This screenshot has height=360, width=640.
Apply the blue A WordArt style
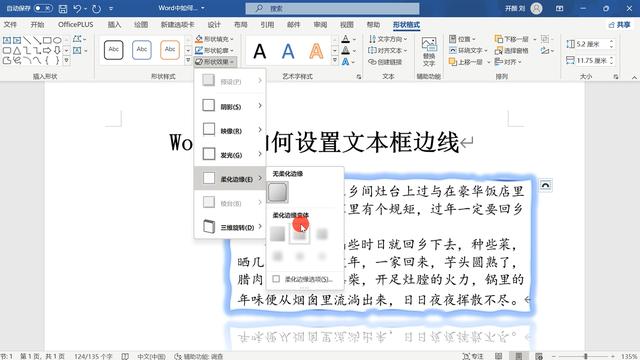(288, 52)
